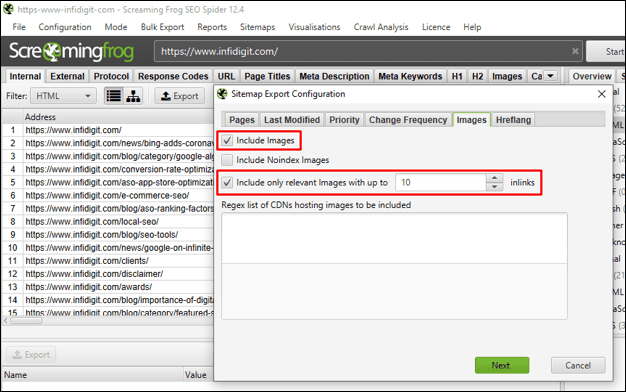Open the Licence menu
This screenshot has width=626, height=392.
pos(436,27)
